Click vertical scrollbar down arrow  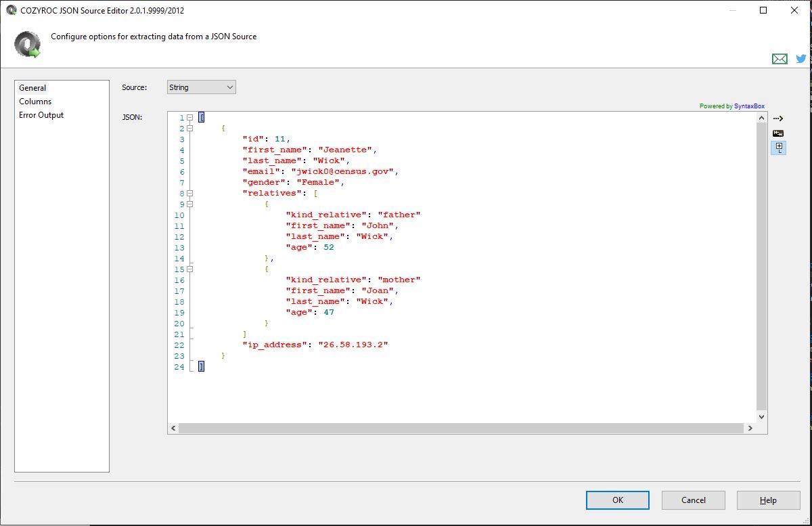point(762,417)
